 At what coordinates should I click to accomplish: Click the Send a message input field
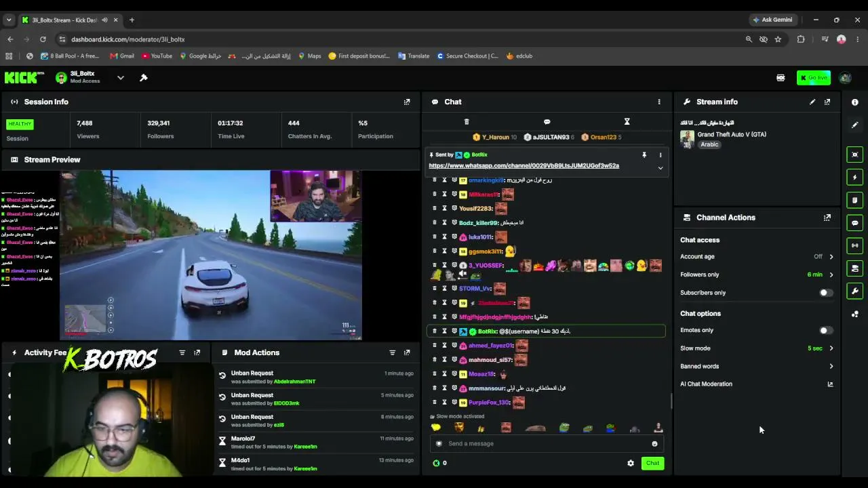[546, 444]
